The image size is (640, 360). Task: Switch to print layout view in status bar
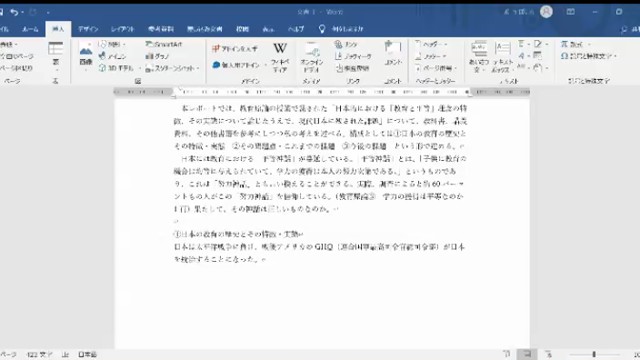(527, 354)
